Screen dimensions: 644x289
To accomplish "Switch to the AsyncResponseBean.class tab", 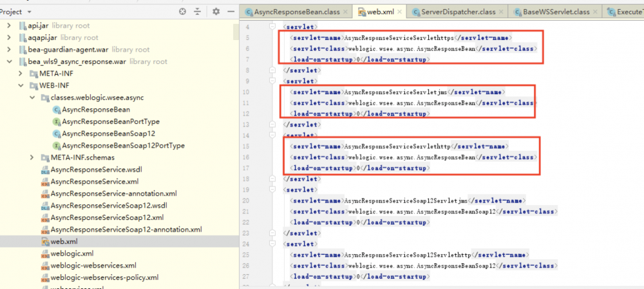I will click(296, 12).
